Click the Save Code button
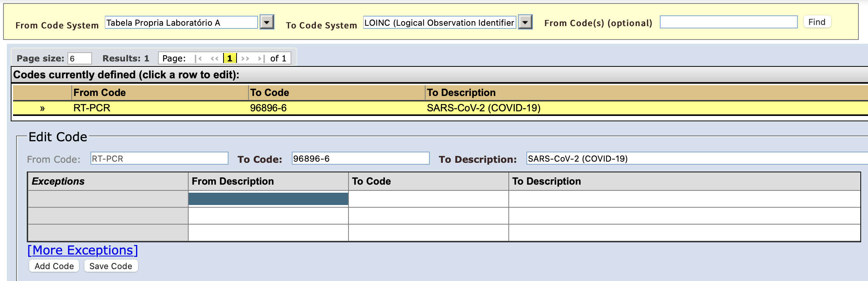The width and height of the screenshot is (868, 281). [111, 266]
